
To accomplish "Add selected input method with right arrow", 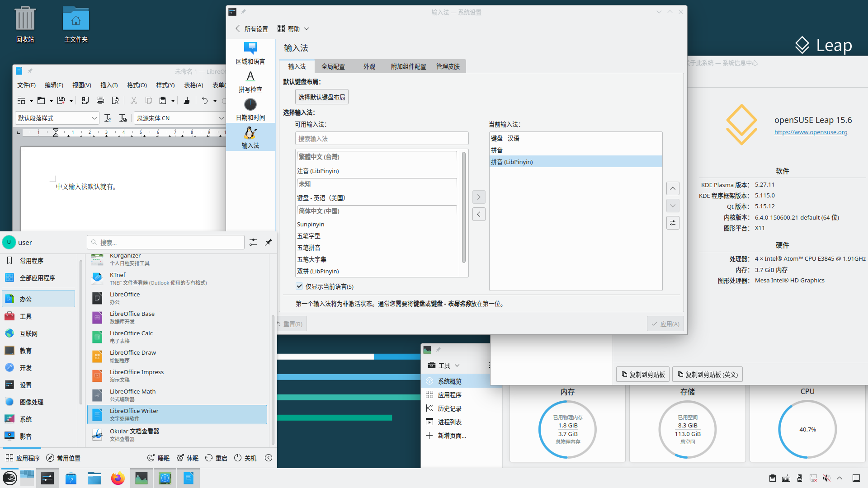I will click(x=479, y=197).
